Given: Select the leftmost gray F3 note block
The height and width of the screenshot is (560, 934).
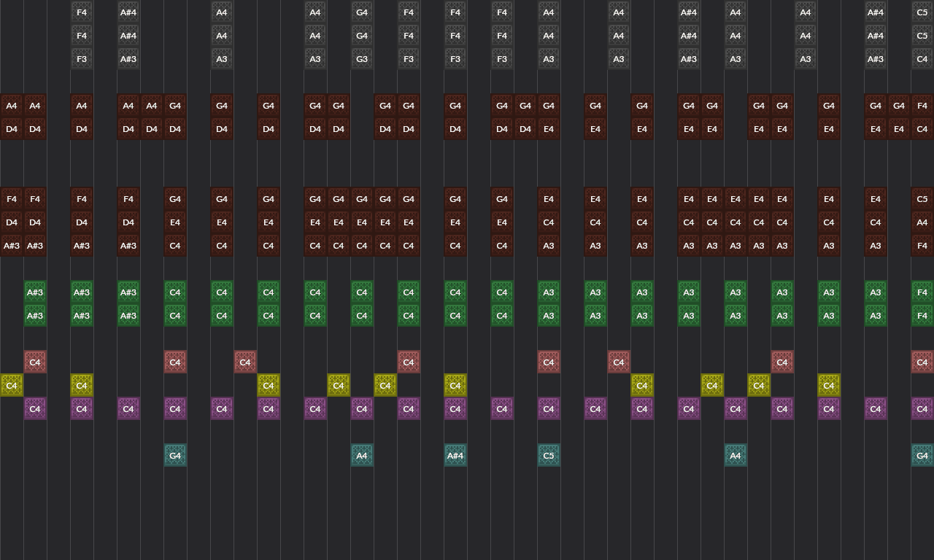Looking at the screenshot, I should (x=82, y=59).
